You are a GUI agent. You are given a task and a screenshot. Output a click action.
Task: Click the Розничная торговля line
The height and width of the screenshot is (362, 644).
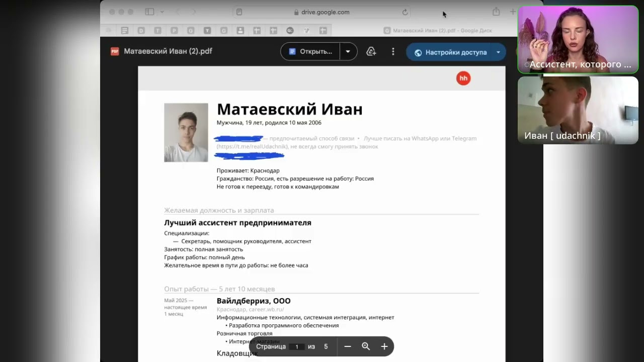pos(245,333)
